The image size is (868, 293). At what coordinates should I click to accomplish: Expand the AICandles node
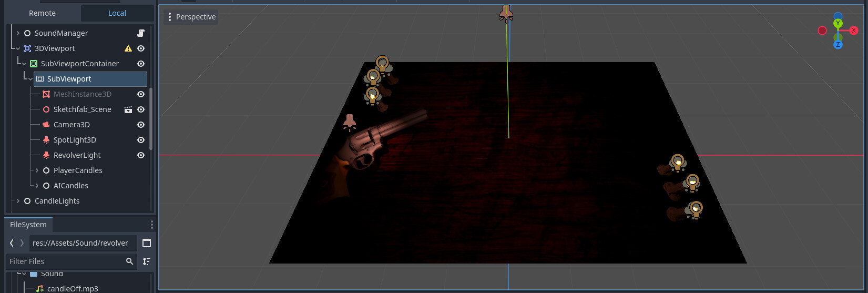[x=37, y=186]
